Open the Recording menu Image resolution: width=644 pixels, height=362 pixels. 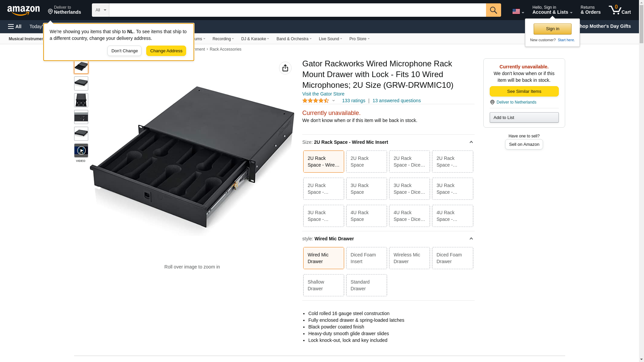tap(223, 39)
